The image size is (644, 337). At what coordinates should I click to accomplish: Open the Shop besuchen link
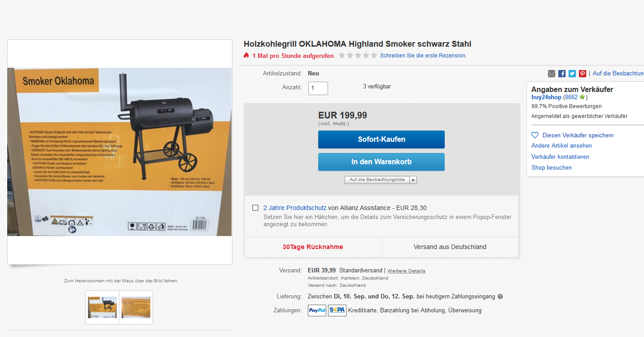552,167
